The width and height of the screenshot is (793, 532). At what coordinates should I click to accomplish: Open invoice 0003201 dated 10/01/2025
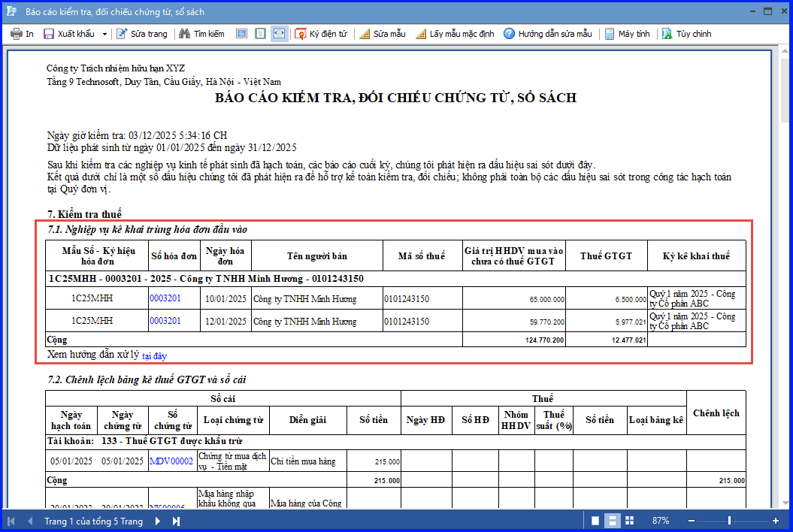click(x=165, y=298)
